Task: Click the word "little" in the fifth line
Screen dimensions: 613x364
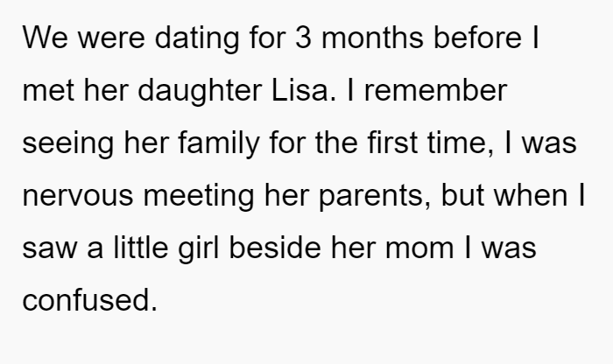Action: pos(141,248)
